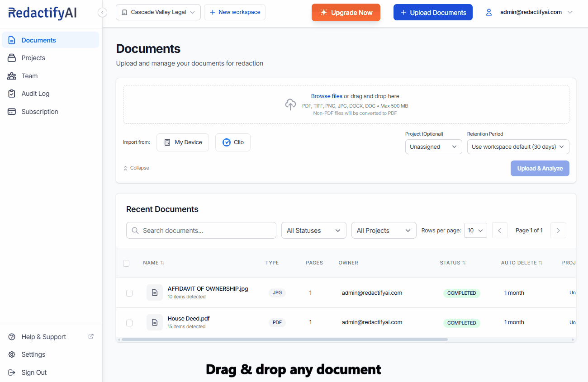588x382 pixels.
Task: Open the Documents section icon in sidebar
Action: click(11, 40)
